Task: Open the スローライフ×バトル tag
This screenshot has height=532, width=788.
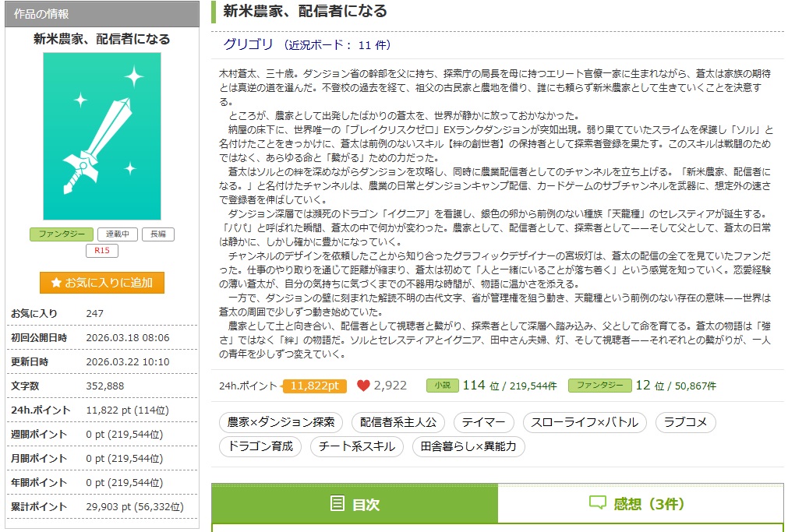Action: (x=584, y=422)
